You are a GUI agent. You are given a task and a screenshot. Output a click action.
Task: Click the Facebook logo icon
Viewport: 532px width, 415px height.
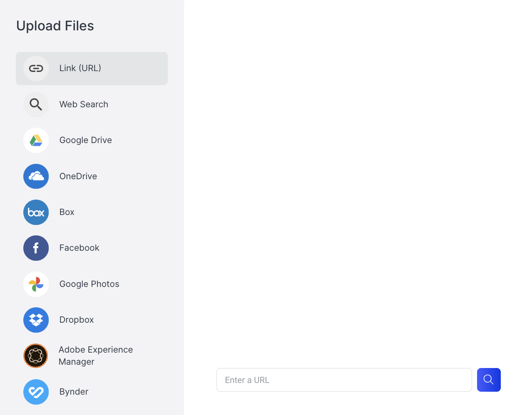click(36, 248)
